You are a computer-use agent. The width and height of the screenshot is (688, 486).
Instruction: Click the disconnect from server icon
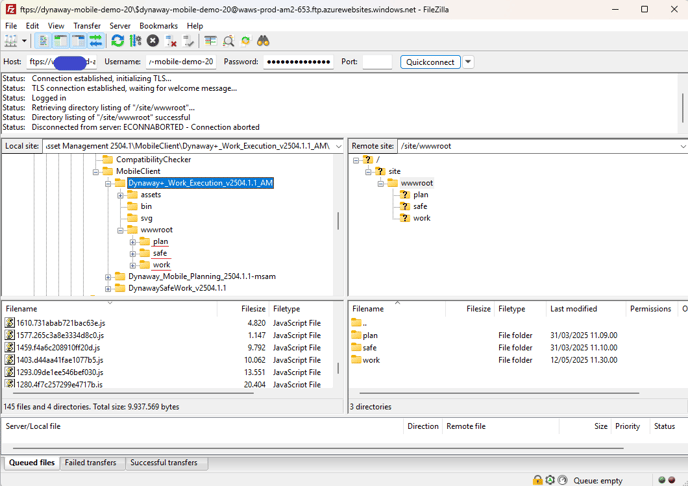(171, 41)
